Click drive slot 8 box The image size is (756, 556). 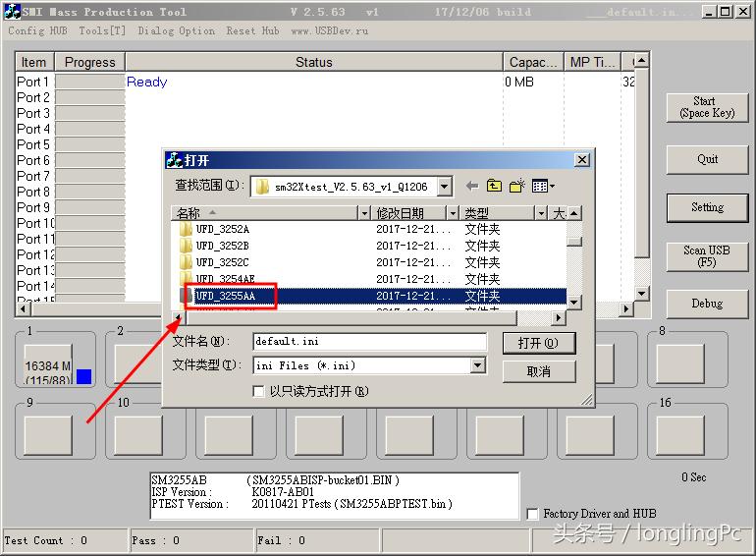pyautogui.click(x=680, y=364)
